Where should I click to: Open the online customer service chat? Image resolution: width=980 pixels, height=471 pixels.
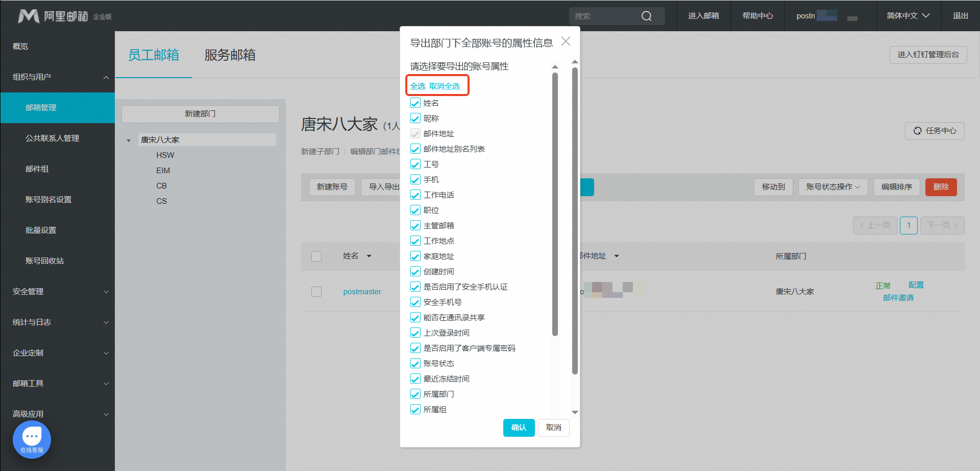(32, 439)
